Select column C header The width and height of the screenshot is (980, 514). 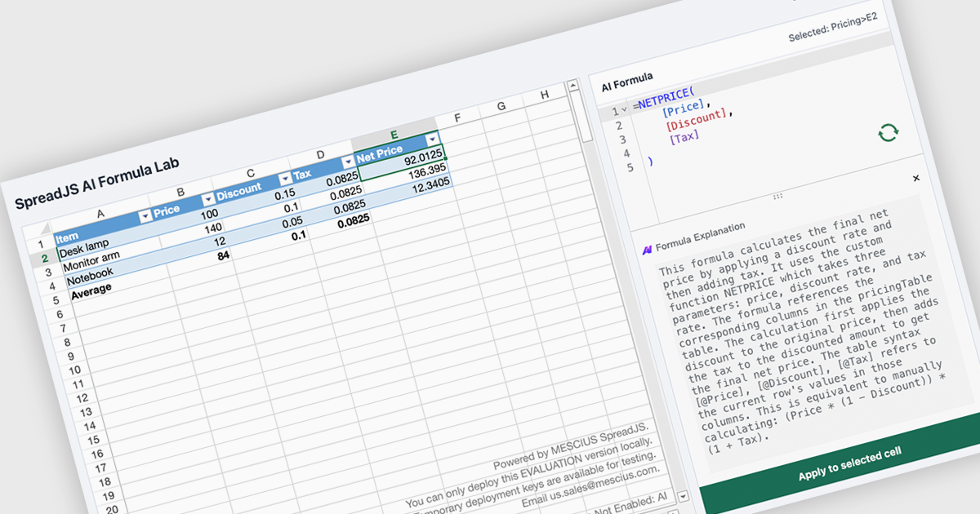[251, 174]
